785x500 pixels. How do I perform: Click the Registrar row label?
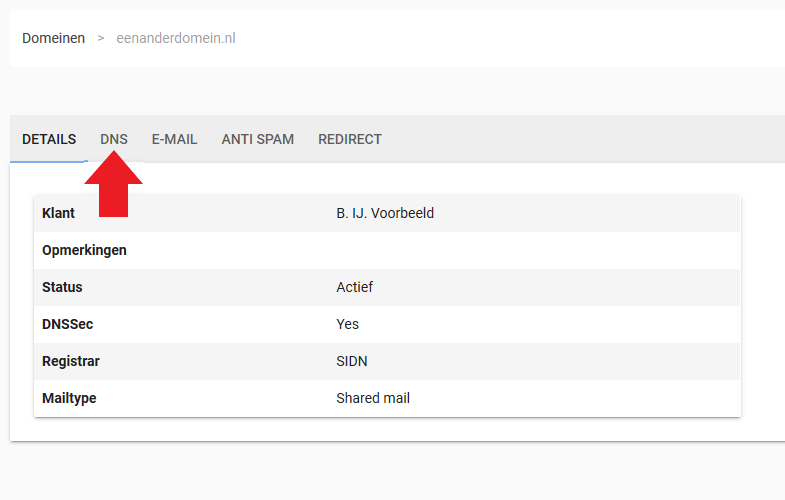(70, 361)
